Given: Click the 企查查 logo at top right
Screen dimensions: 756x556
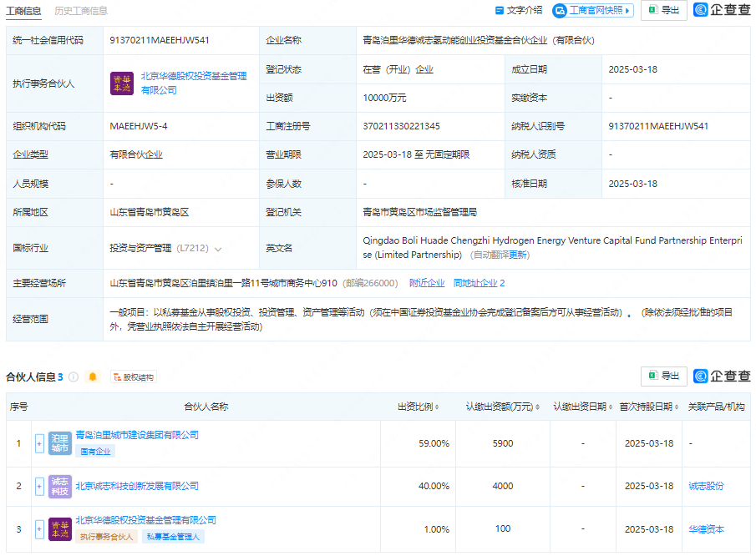Looking at the screenshot, I should (722, 10).
